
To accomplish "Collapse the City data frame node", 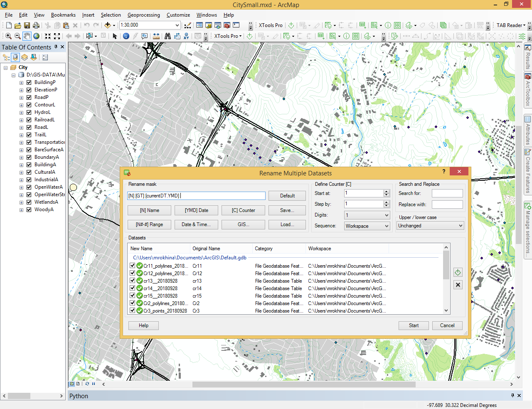I will point(6,67).
